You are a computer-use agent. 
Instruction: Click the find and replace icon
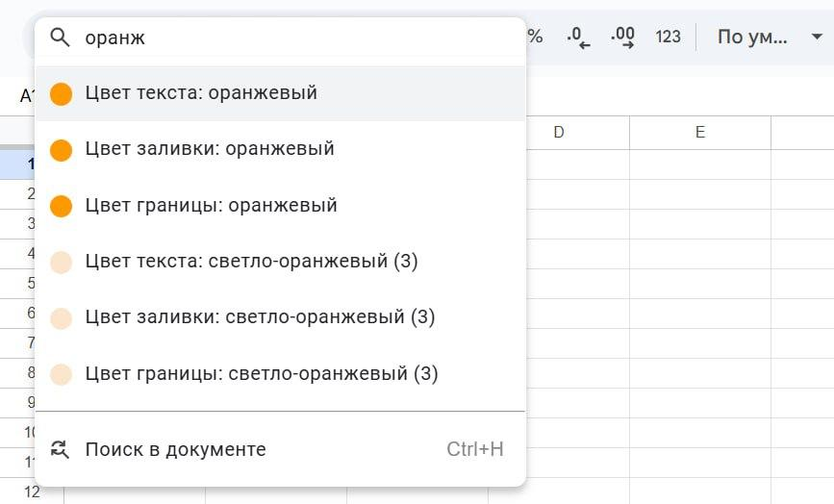(61, 449)
